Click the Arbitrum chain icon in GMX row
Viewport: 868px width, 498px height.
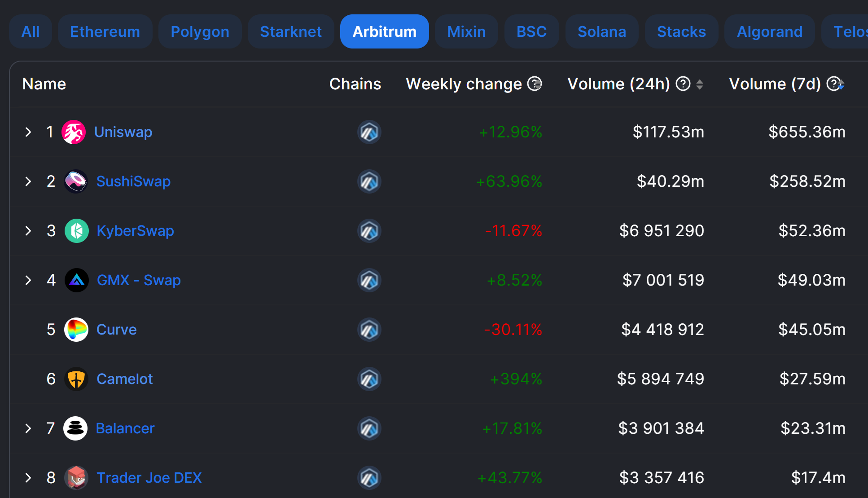pos(369,280)
